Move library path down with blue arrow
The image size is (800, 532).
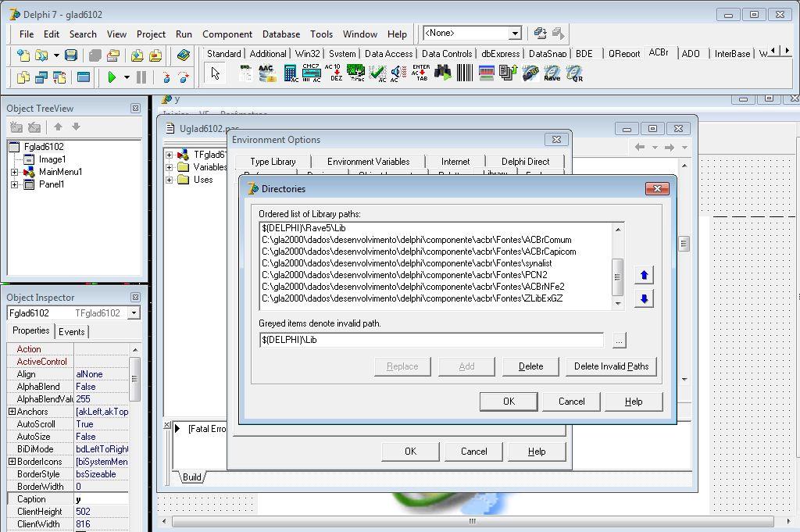coord(644,298)
